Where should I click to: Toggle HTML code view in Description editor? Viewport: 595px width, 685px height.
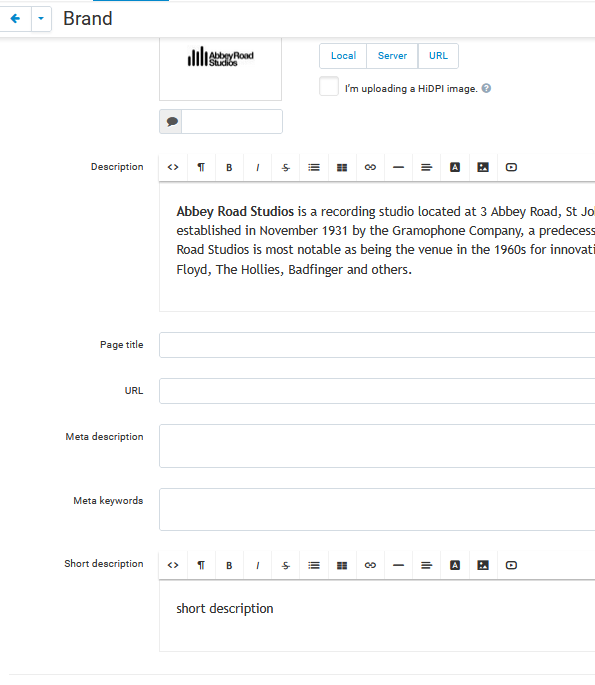pos(173,167)
